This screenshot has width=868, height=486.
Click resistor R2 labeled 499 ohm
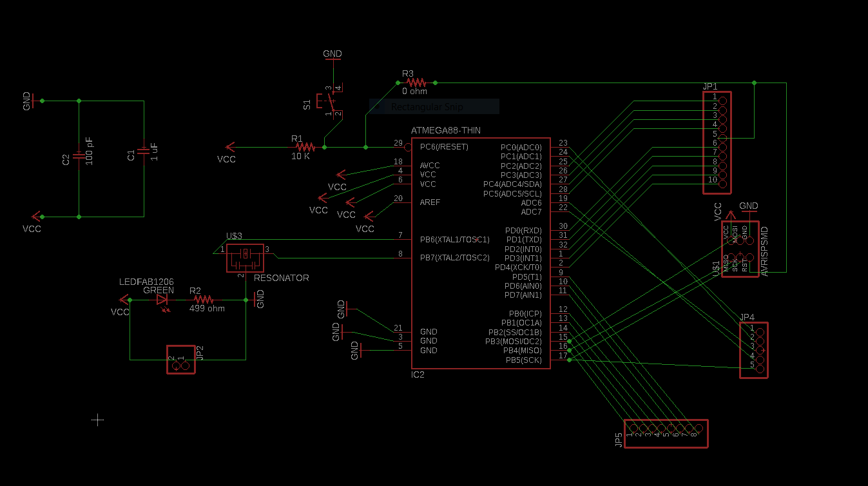coord(204,299)
